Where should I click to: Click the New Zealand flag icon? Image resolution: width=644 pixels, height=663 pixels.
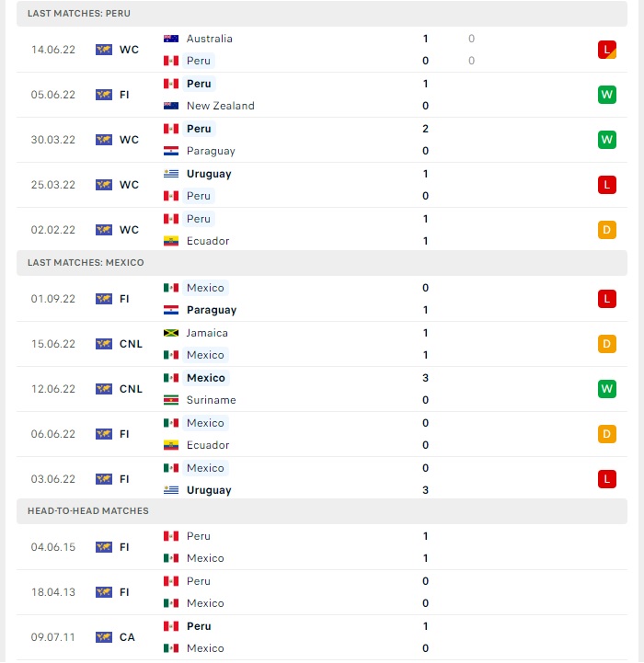pyautogui.click(x=171, y=105)
